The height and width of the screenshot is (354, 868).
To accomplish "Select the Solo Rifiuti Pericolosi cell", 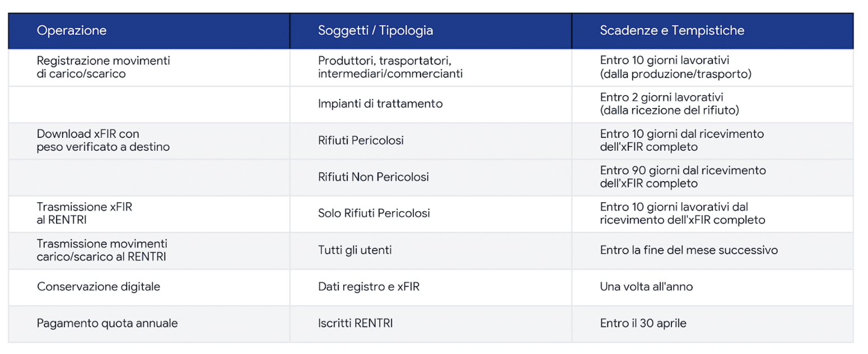I will [431, 214].
